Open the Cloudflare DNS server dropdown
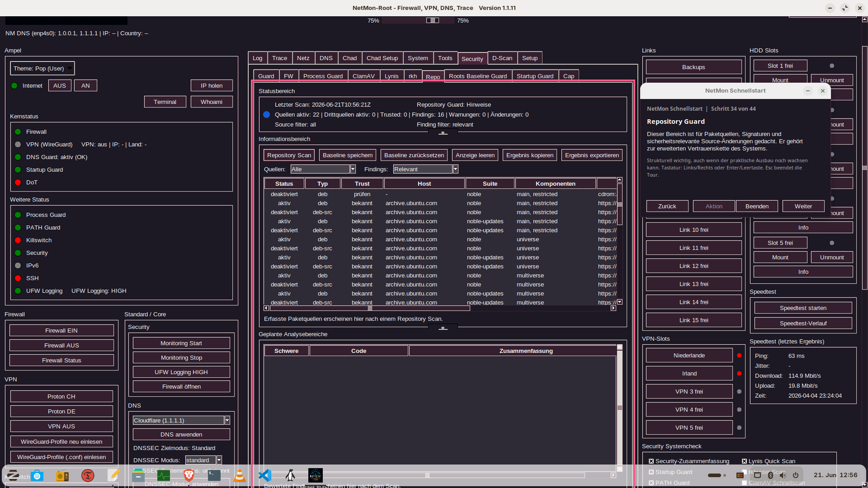The image size is (868, 488). [182, 421]
